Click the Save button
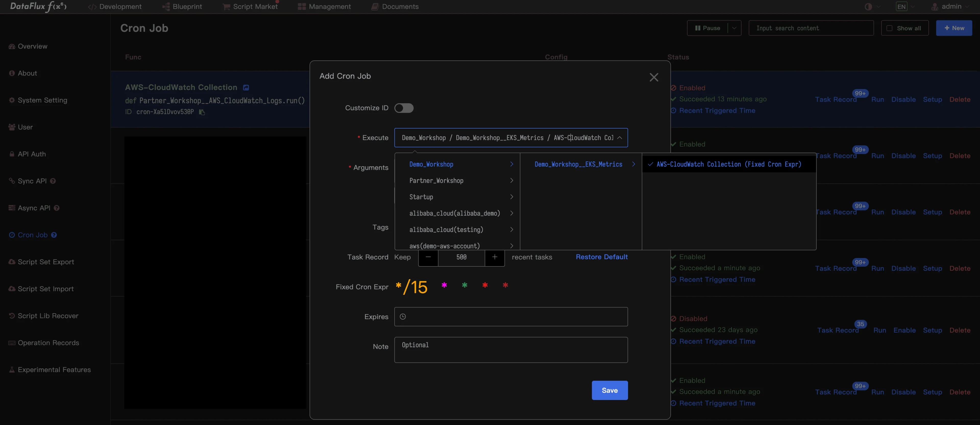Image resolution: width=980 pixels, height=425 pixels. (609, 390)
